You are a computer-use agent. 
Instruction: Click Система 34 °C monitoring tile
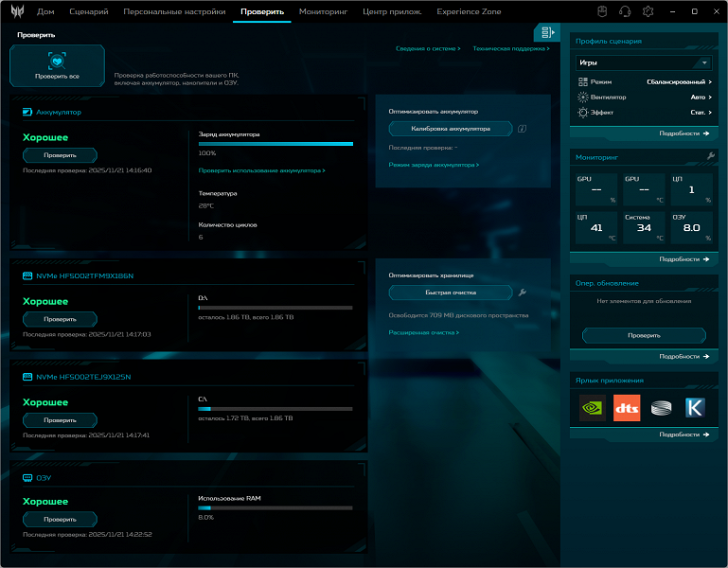644,227
